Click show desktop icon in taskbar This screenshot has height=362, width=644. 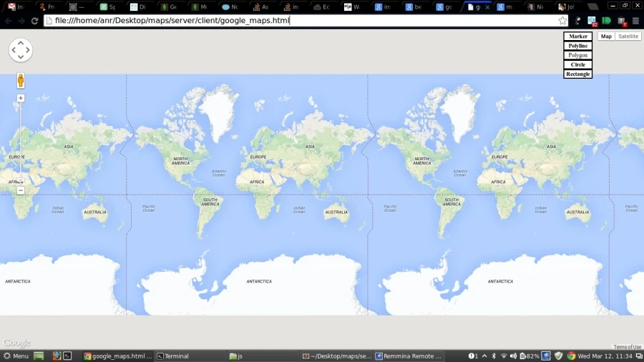[39, 356]
